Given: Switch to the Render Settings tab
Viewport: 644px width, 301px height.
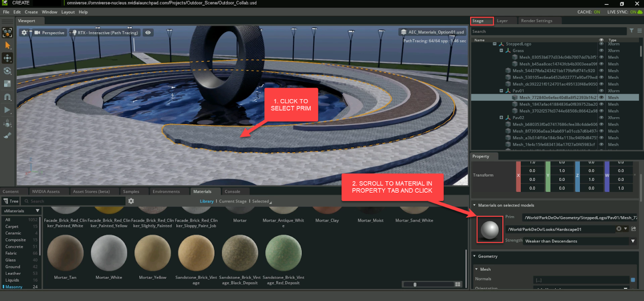Looking at the screenshot, I should pos(536,21).
